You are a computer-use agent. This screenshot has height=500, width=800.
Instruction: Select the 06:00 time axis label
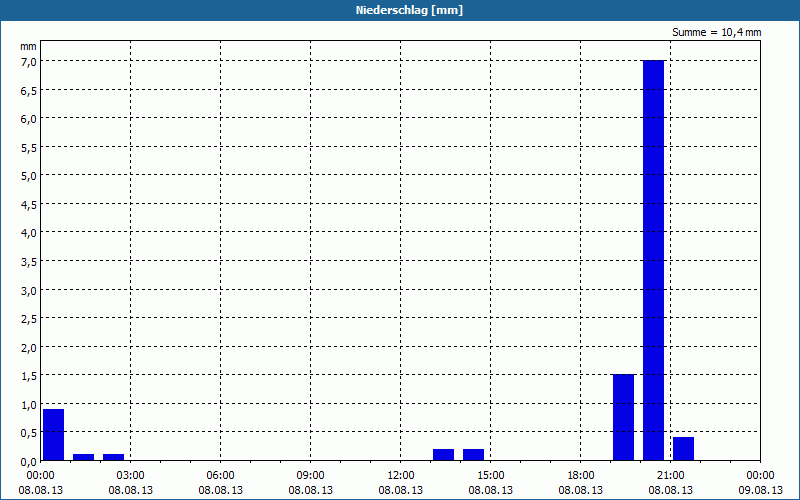(x=220, y=476)
